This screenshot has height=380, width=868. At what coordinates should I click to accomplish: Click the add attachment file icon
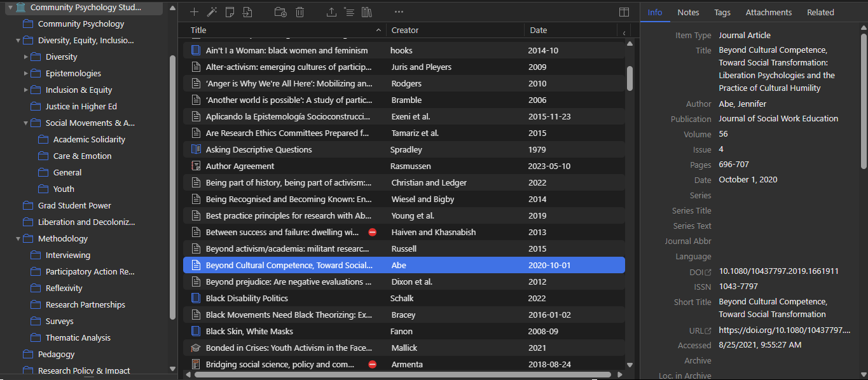pos(247,12)
